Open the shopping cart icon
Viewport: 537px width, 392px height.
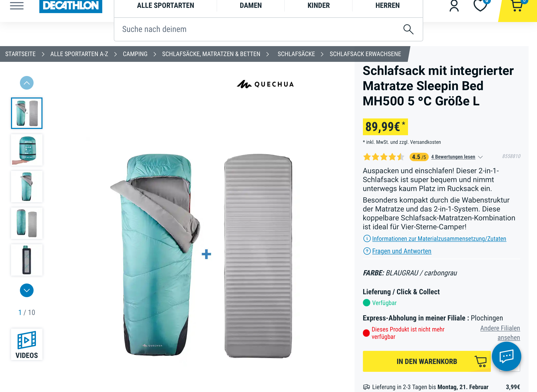pyautogui.click(x=518, y=5)
